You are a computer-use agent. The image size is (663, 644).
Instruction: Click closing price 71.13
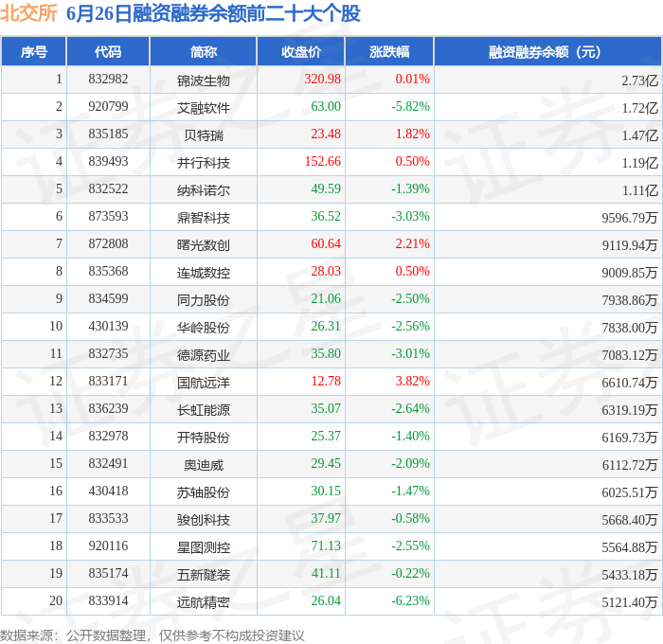[x=326, y=546]
